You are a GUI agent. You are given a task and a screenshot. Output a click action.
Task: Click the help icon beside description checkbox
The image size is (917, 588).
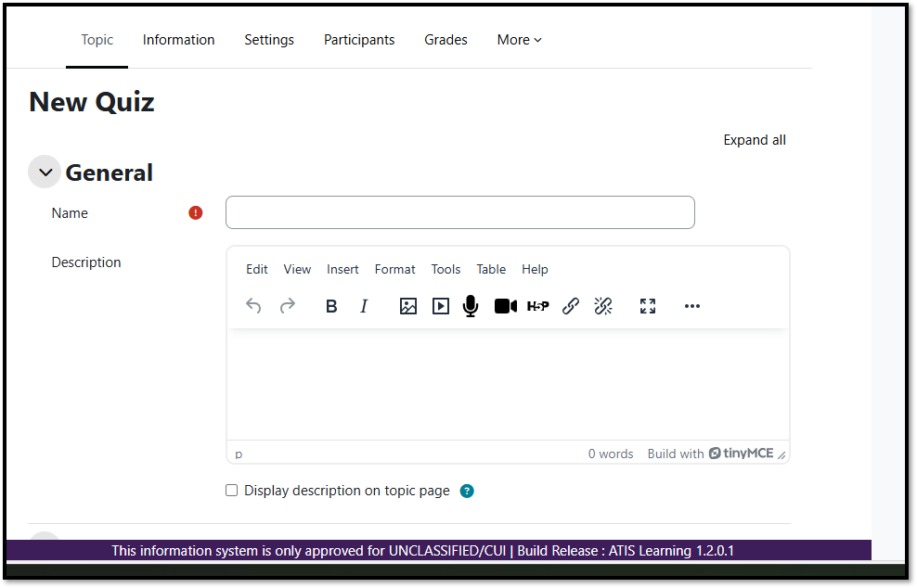click(x=467, y=491)
